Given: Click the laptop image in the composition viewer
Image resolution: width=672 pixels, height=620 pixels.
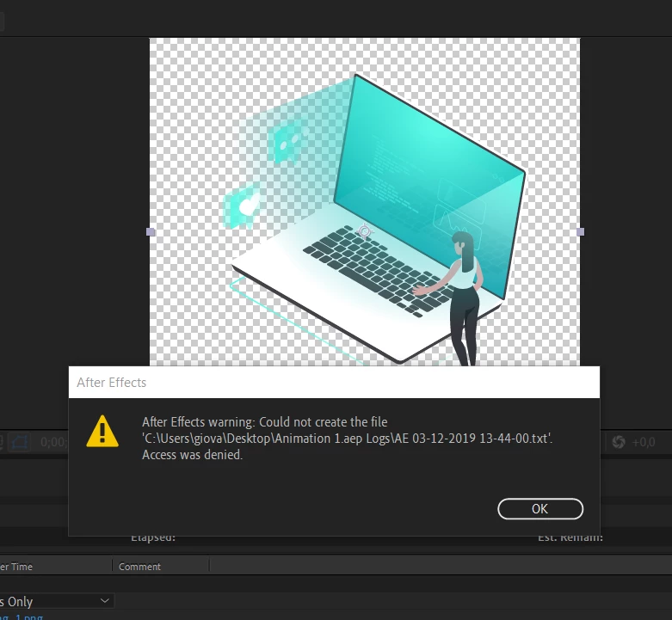Looking at the screenshot, I should (377, 218).
